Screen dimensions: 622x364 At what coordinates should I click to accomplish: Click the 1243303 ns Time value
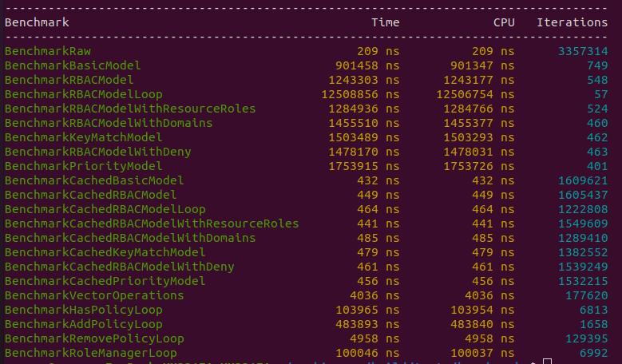click(364, 80)
